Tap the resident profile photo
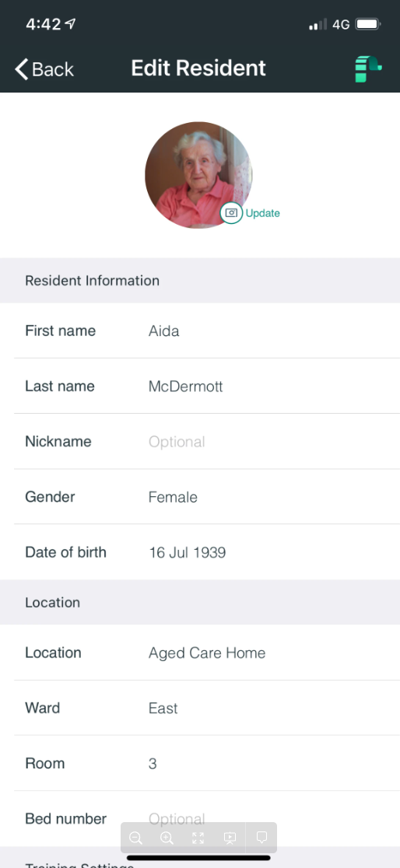 point(198,175)
